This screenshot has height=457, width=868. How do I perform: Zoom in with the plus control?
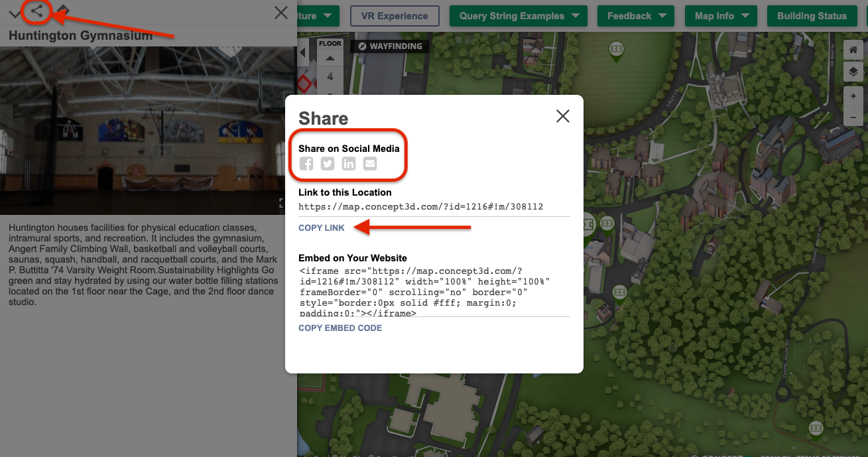coord(853,96)
